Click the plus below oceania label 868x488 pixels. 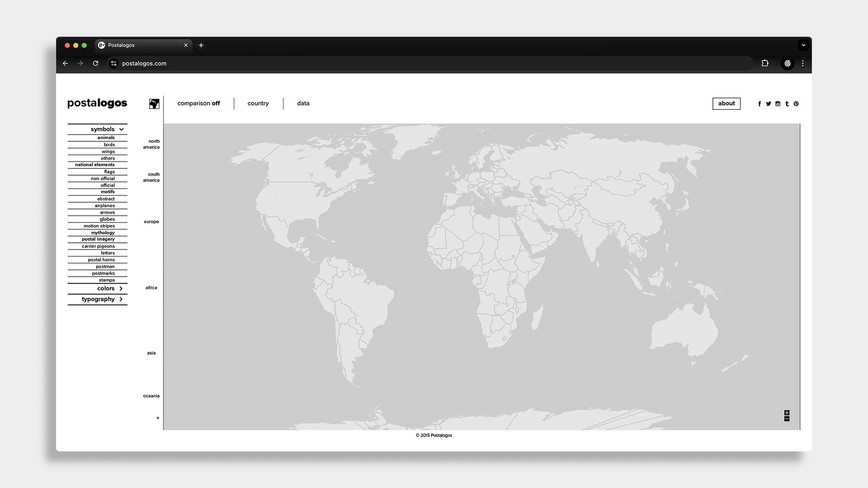tap(158, 418)
